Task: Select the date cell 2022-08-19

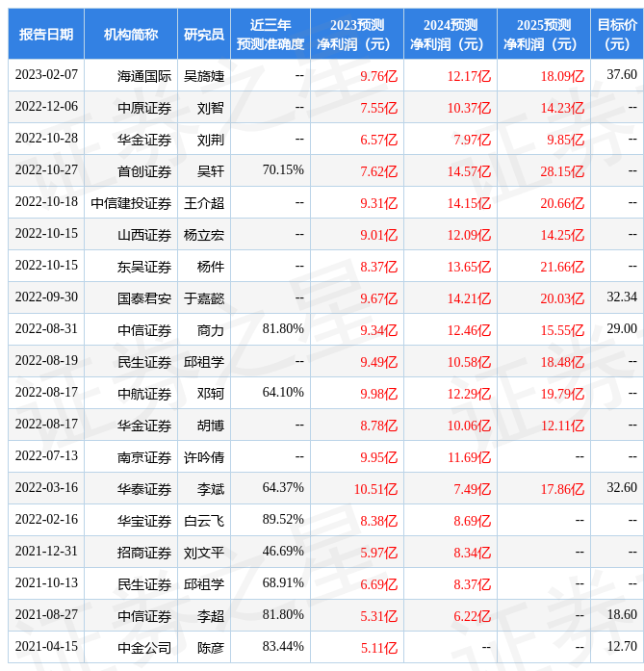Action: [46, 360]
